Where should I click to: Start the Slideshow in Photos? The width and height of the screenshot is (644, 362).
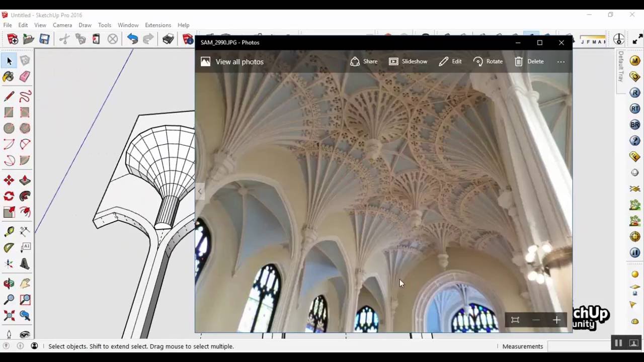point(408,61)
